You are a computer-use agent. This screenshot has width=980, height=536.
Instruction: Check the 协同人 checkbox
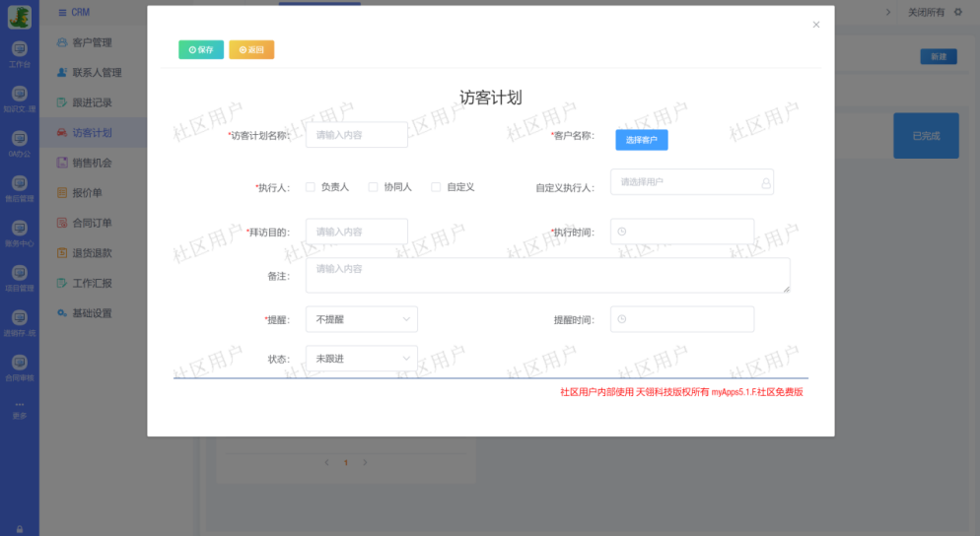(x=373, y=186)
